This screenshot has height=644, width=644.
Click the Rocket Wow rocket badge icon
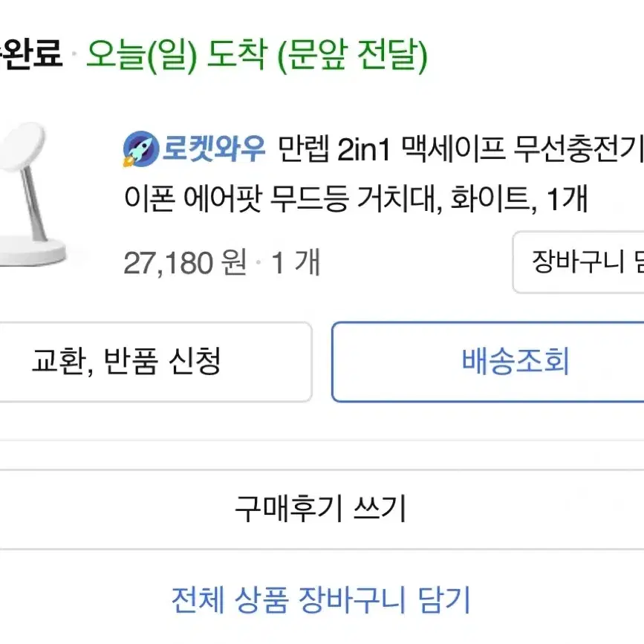tap(140, 149)
